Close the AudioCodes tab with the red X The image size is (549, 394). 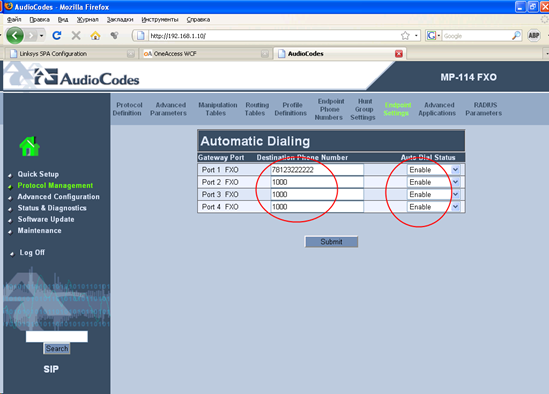coord(398,54)
